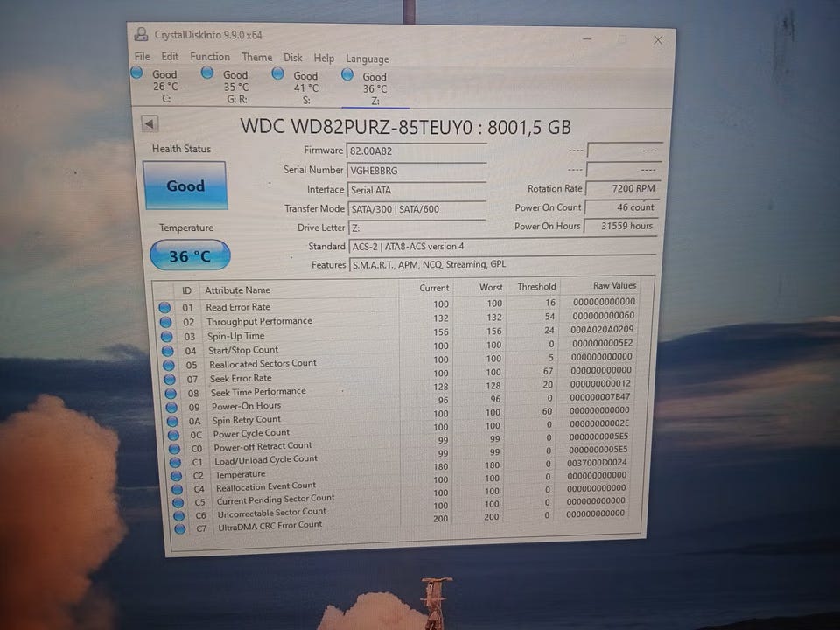Click the status icon for Start/Stop Count

point(168,351)
